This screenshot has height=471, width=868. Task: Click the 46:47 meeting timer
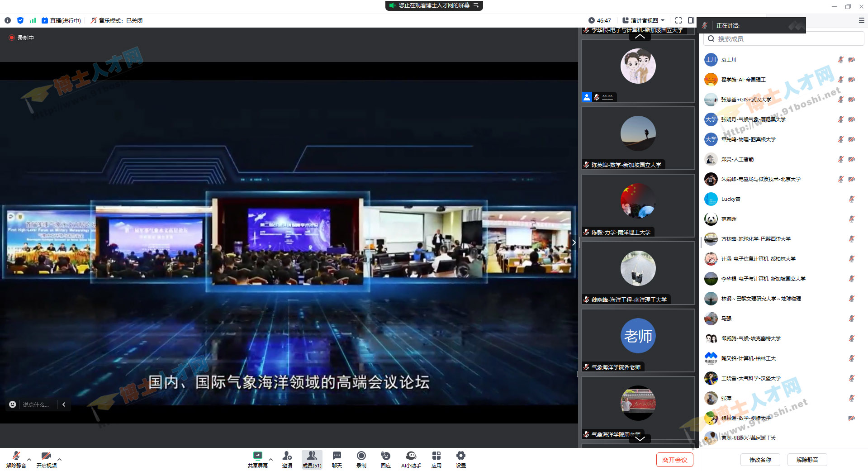(x=600, y=20)
